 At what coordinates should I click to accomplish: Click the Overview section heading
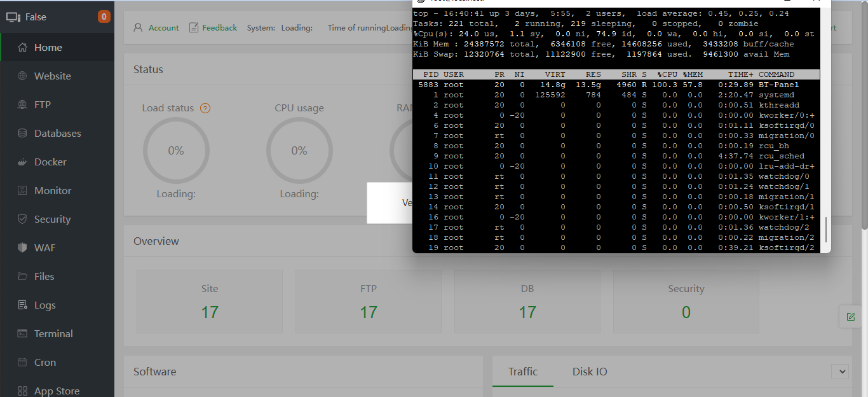click(x=156, y=241)
